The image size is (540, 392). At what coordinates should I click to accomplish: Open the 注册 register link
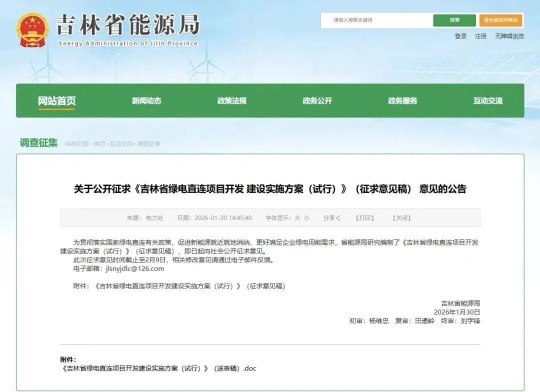480,36
